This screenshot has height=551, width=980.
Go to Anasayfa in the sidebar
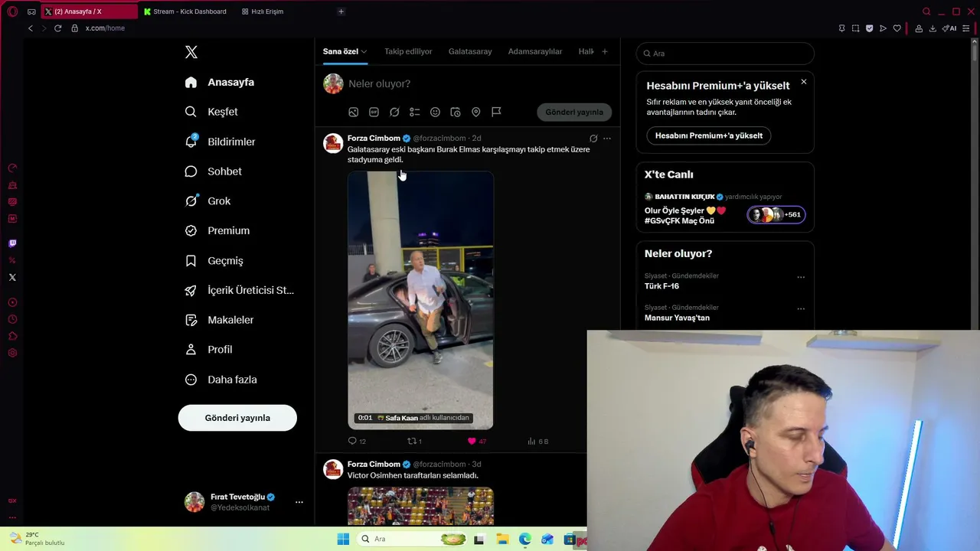coord(219,82)
